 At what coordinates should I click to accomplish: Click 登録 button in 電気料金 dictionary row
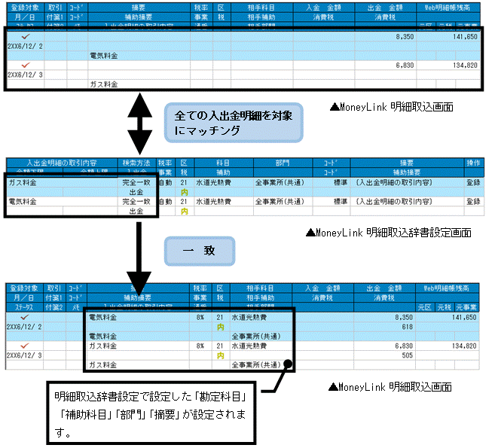click(473, 202)
